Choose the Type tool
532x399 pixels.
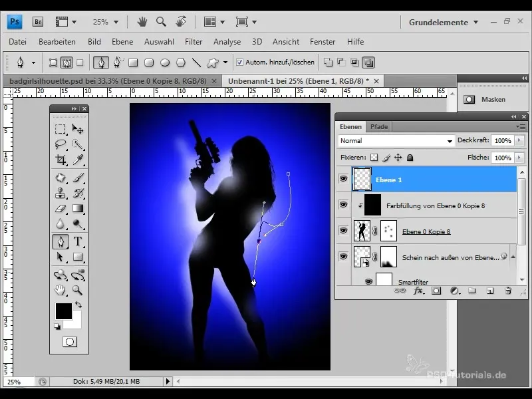78,241
